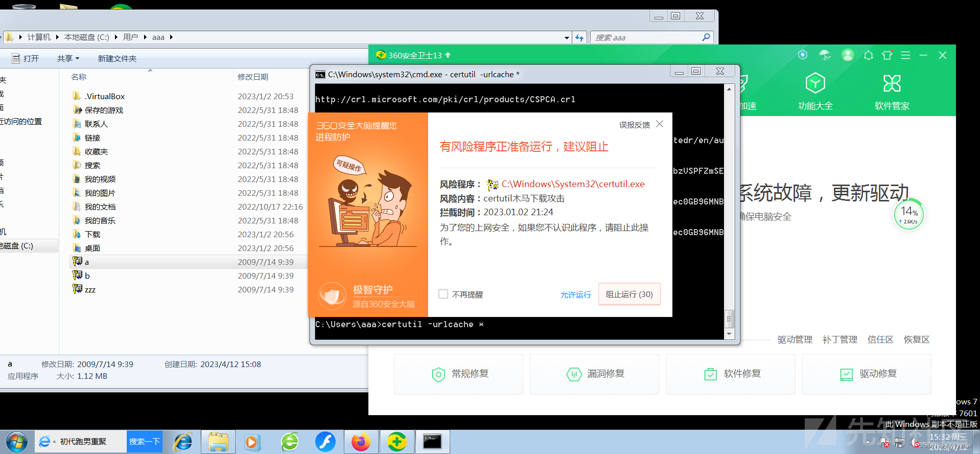
Task: Click the 阻止运行 (30) button
Action: coord(629,294)
